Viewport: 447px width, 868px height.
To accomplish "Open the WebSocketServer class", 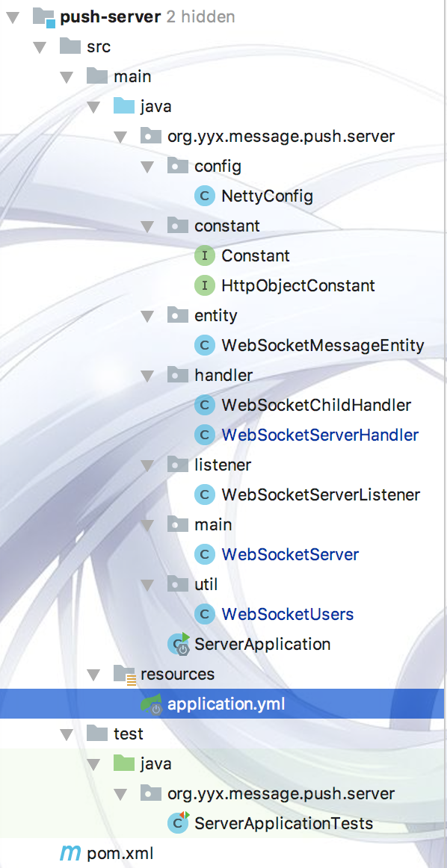I will tap(290, 555).
